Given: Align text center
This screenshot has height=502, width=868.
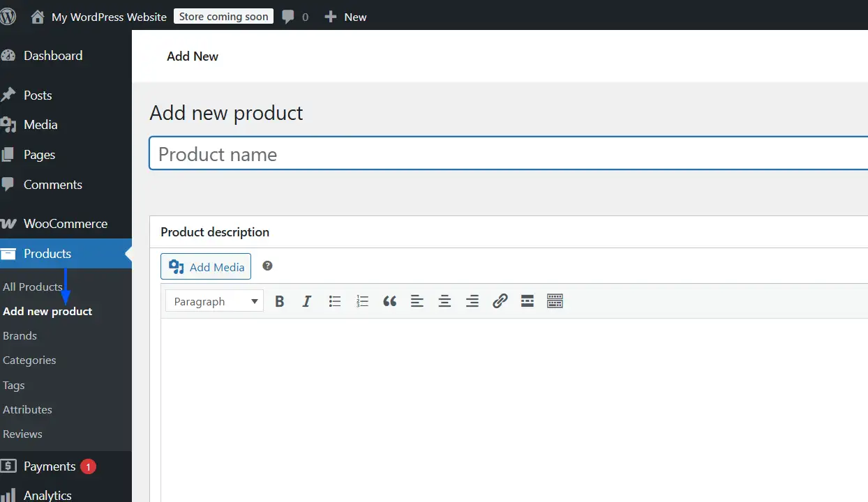Looking at the screenshot, I should [444, 301].
